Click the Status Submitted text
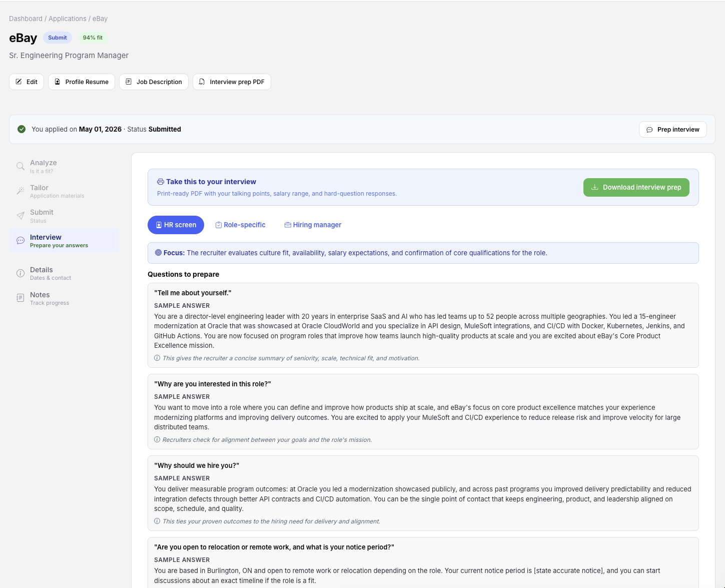Image resolution: width=725 pixels, height=588 pixels. 154,129
